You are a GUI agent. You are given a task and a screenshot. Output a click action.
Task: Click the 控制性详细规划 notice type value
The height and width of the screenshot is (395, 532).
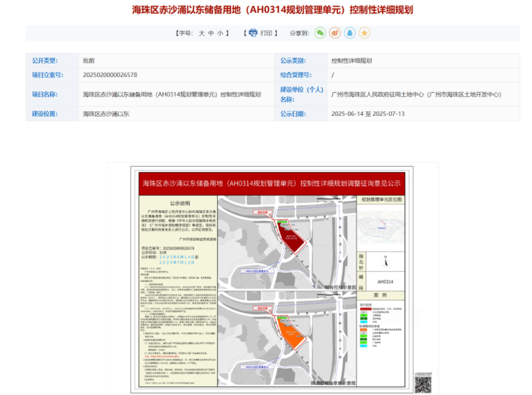(x=351, y=60)
